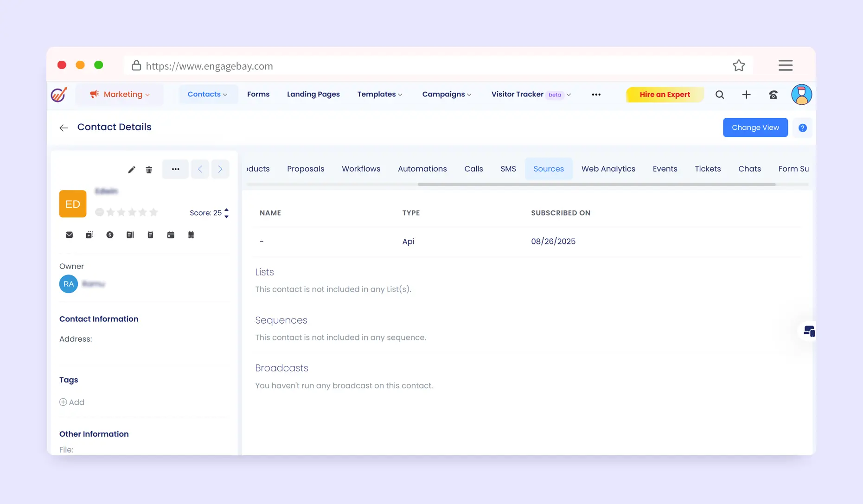Open the Templates dropdown menu
This screenshot has width=863, height=504.
379,95
